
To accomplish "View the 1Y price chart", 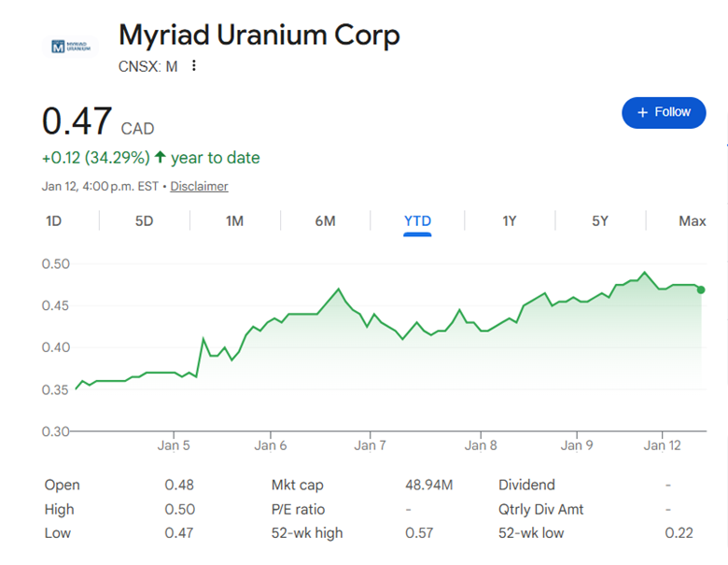I will click(510, 221).
